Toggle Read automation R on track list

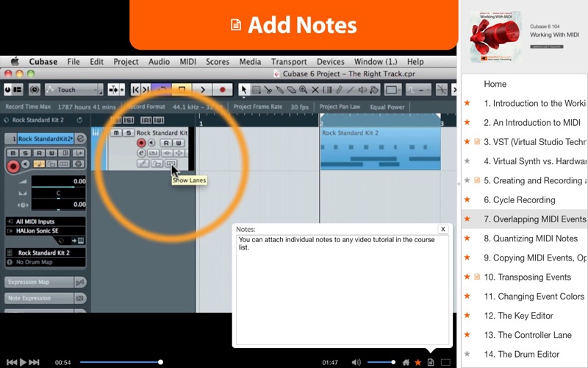tap(166, 143)
